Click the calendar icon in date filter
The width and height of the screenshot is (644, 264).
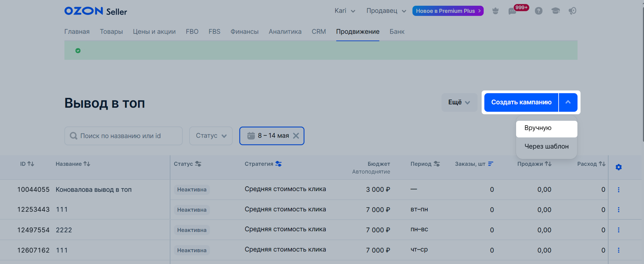tap(251, 136)
